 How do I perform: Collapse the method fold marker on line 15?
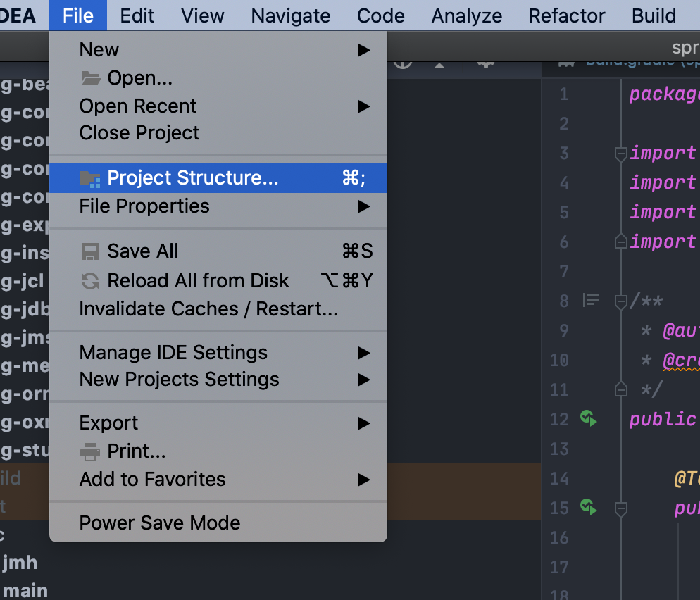click(x=620, y=507)
